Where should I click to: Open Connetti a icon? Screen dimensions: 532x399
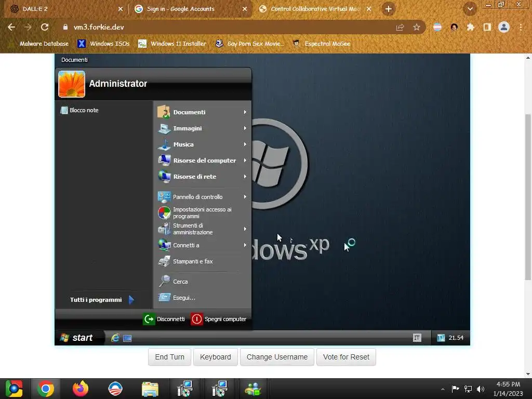(164, 245)
